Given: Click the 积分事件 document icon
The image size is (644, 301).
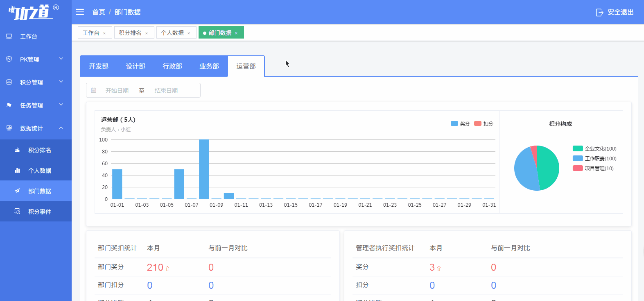Looking at the screenshot, I should coord(17,211).
